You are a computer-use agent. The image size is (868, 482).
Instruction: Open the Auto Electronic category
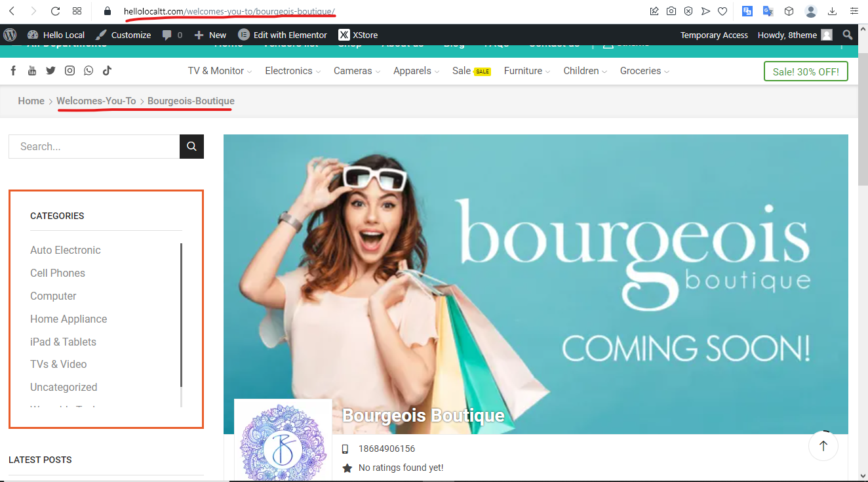66,250
